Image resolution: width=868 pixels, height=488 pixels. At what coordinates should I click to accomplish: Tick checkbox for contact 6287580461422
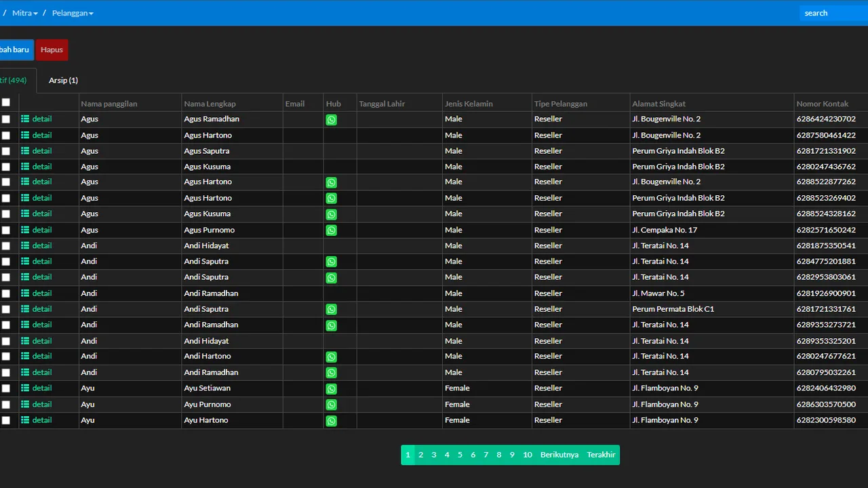[6, 136]
